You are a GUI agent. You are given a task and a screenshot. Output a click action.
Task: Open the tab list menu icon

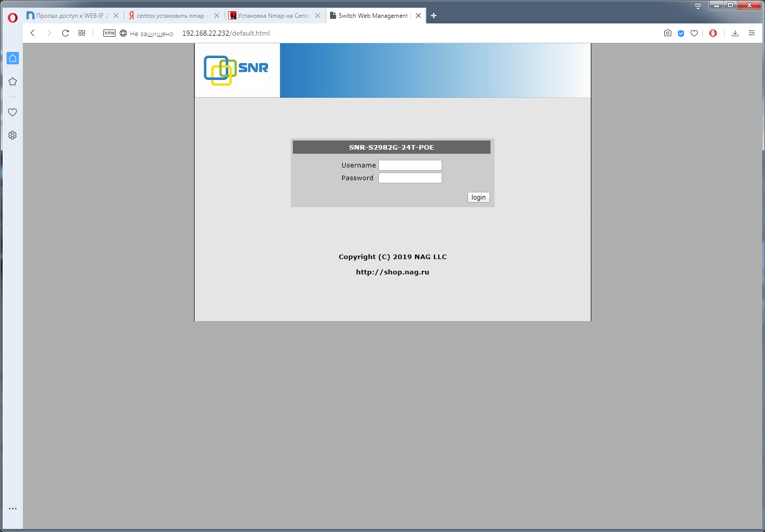(x=698, y=6)
